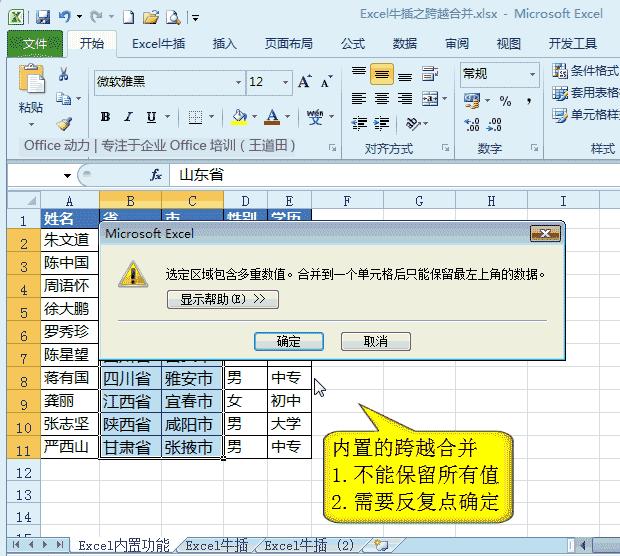The image size is (620, 556).
Task: Toggle Align Text Right
Action: (405, 98)
